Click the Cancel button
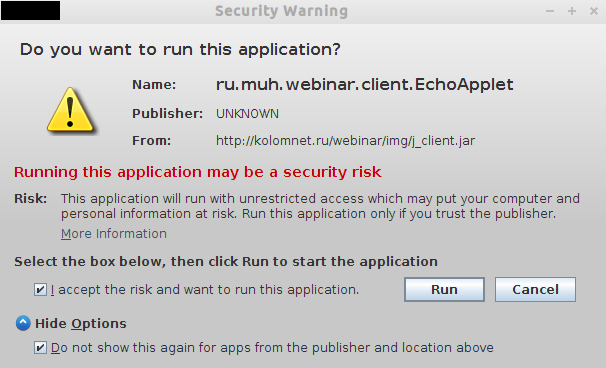The image size is (606, 368). coord(535,290)
